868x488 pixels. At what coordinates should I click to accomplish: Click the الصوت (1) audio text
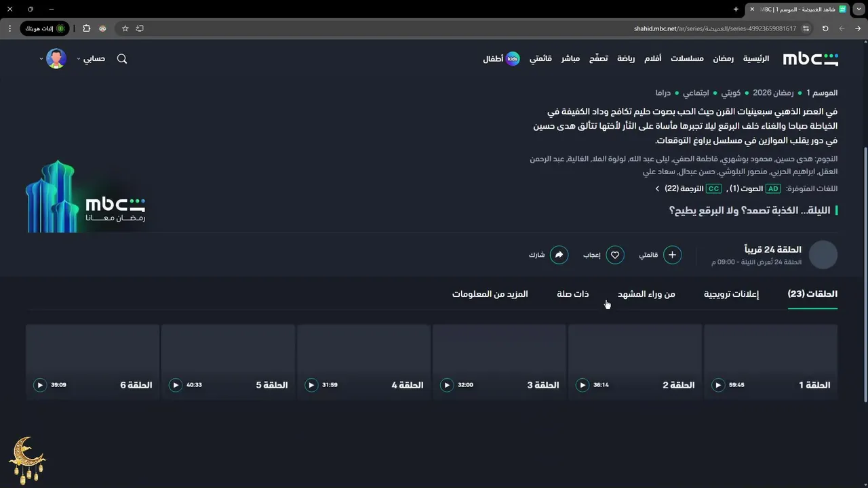(747, 188)
